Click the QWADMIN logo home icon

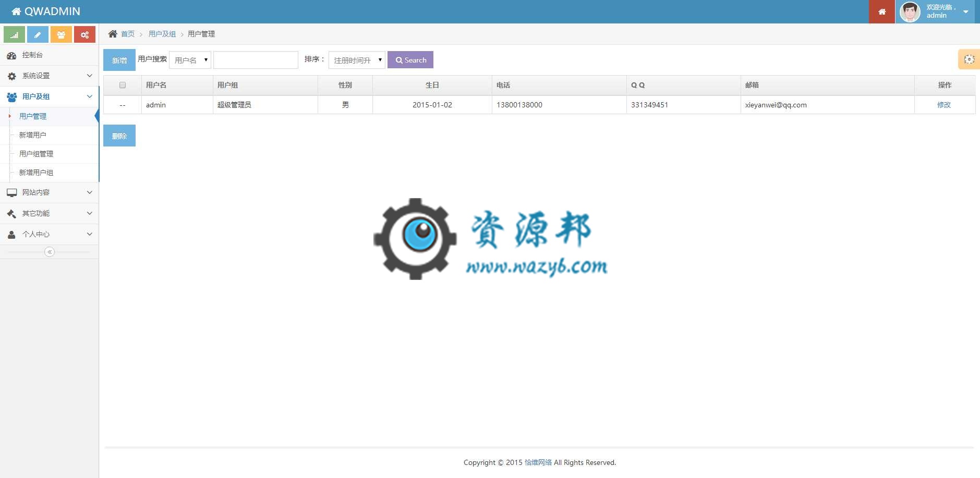click(x=16, y=11)
